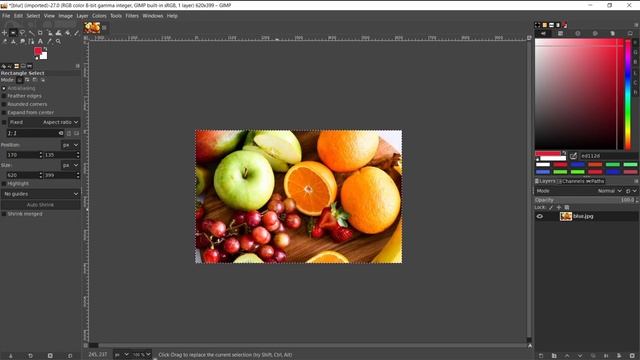640x360 pixels.
Task: Open the Select menu
Action: 33,16
